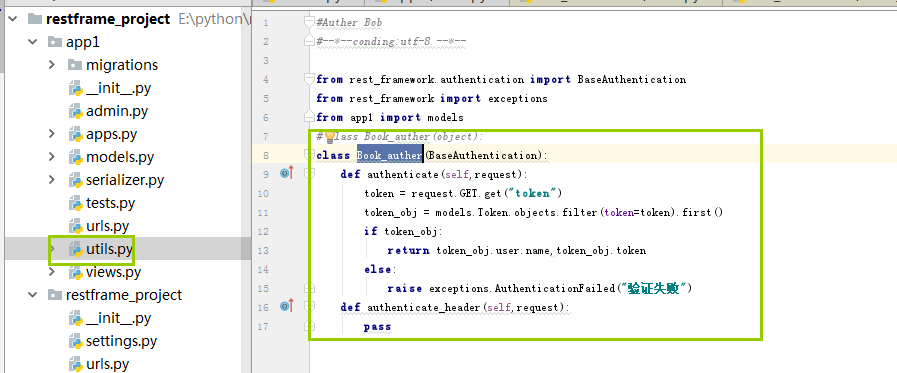Click the Python icon beside settings.py
The width and height of the screenshot is (897, 373).
(x=76, y=341)
